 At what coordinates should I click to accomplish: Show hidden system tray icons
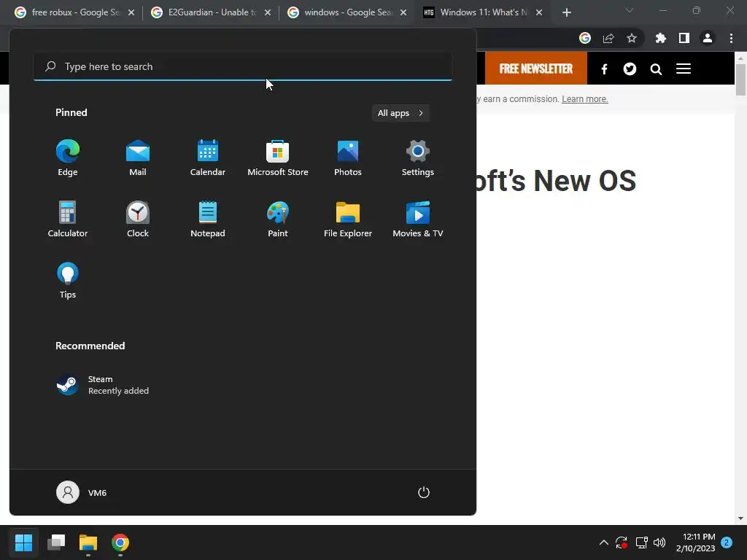point(603,542)
